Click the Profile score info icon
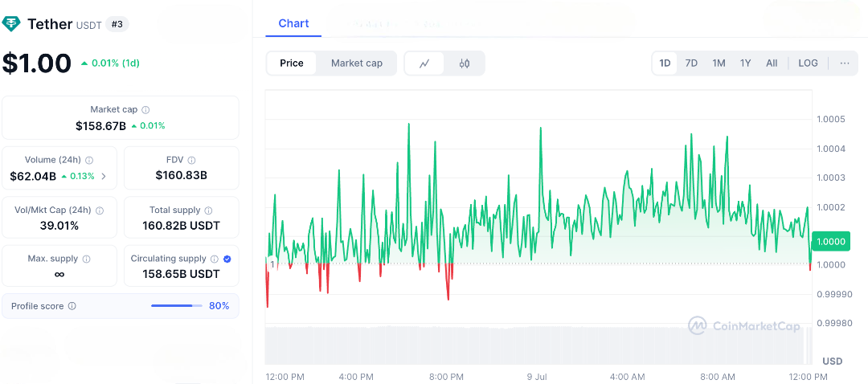 click(x=72, y=306)
